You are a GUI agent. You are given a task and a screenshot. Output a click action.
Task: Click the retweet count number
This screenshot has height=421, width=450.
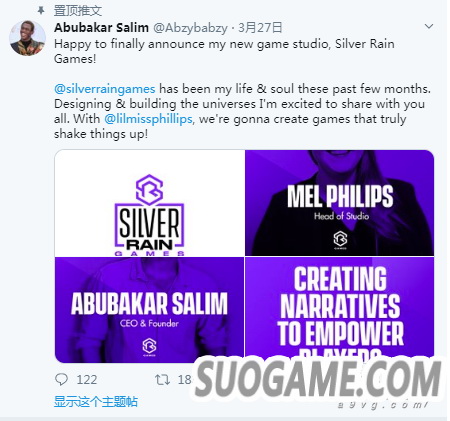coord(185,380)
